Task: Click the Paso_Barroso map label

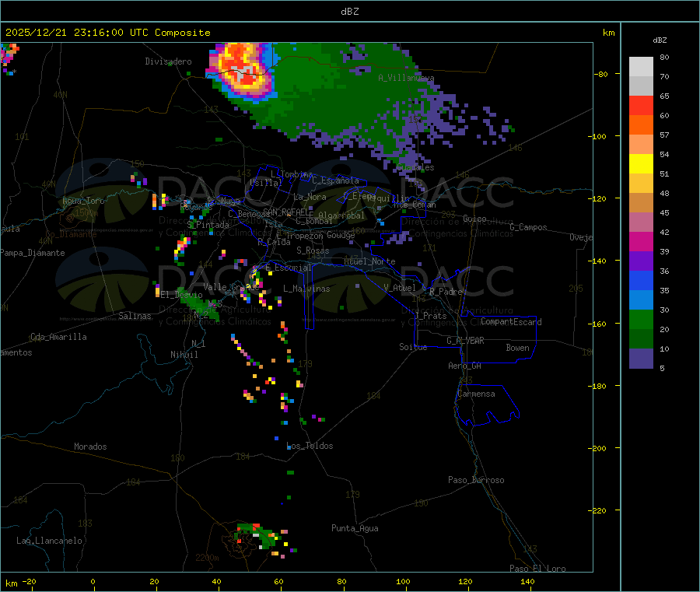Action: click(x=476, y=480)
